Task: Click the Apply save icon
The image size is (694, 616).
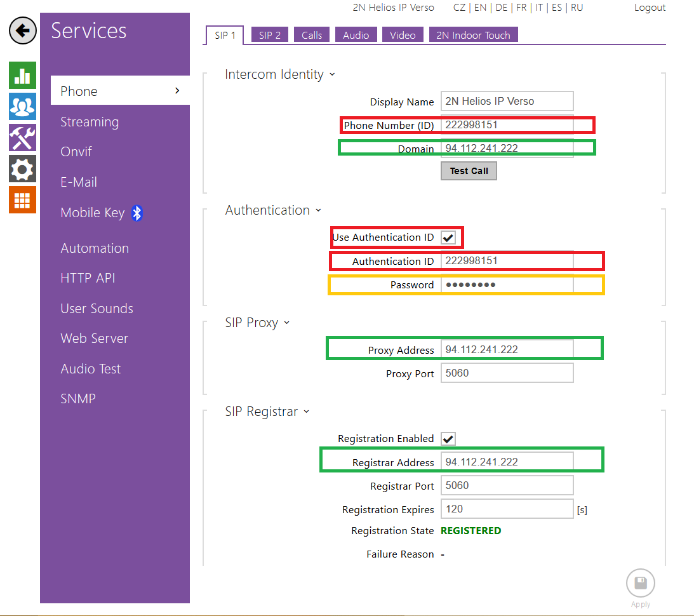Action: [641, 583]
